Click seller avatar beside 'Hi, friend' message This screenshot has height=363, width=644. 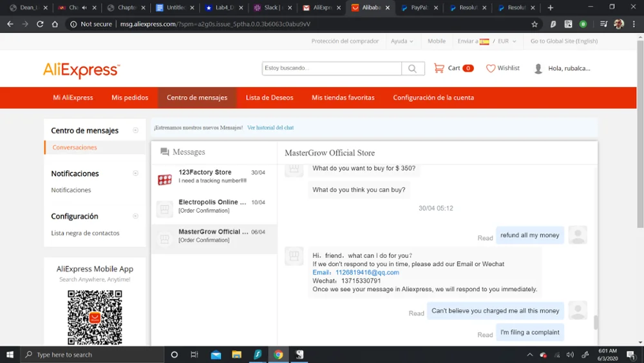pyautogui.click(x=294, y=256)
